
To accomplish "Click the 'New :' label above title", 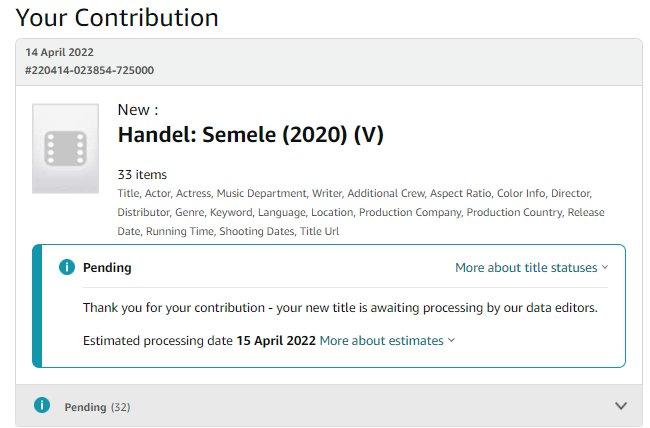I will coord(138,109).
